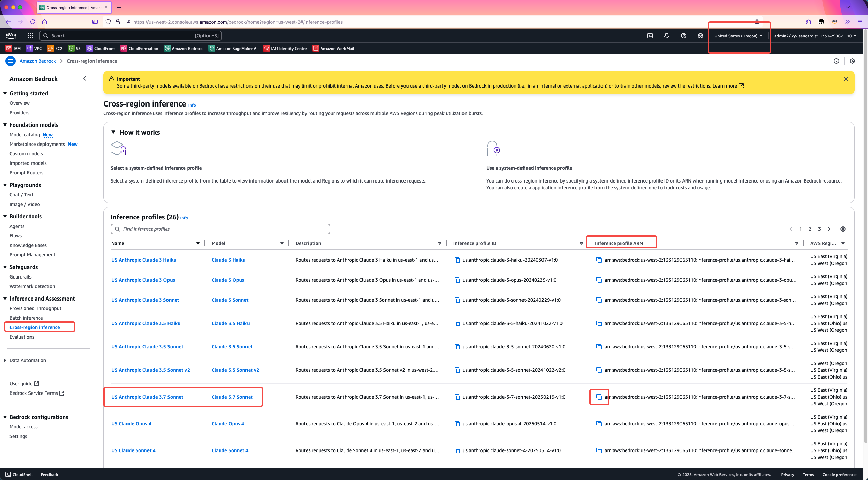
Task: Open the region selector United States (Oregon)
Action: [738, 36]
